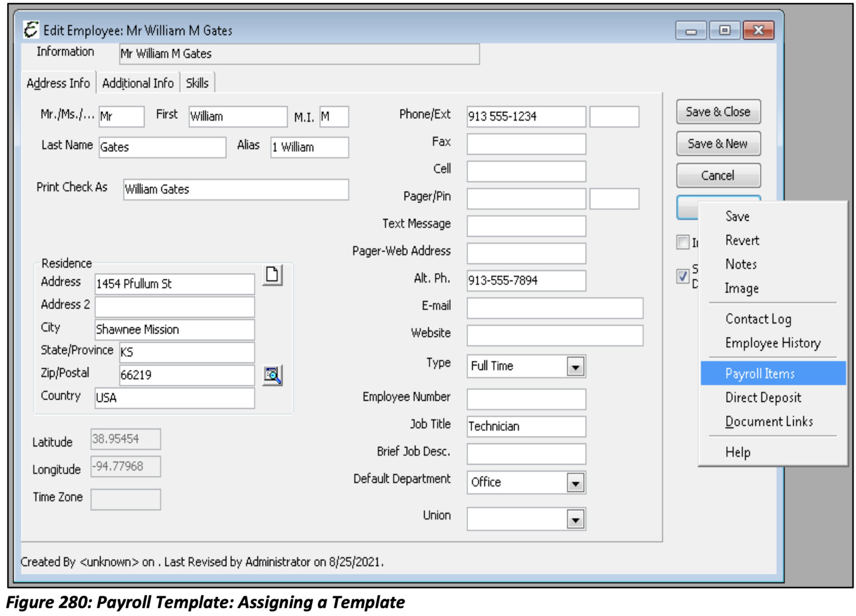Open Help from the context menu

(x=739, y=452)
